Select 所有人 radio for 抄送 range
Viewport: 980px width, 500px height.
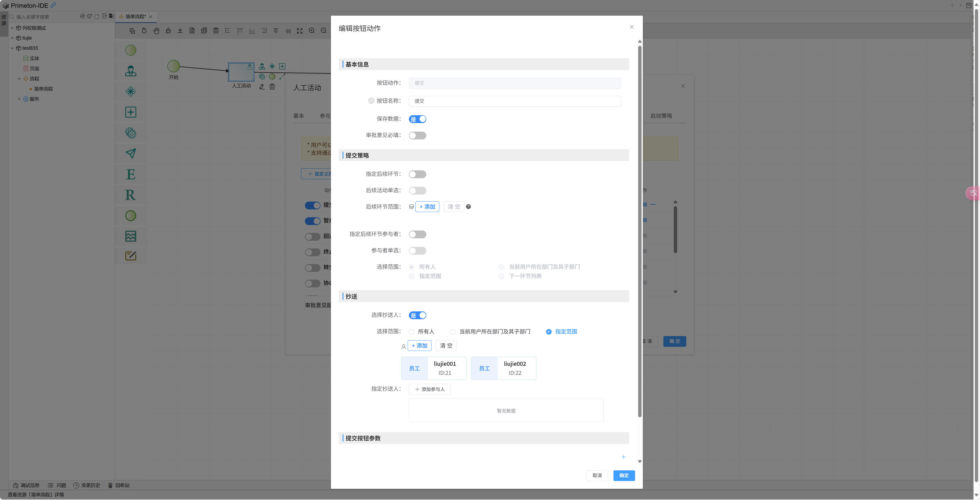412,332
